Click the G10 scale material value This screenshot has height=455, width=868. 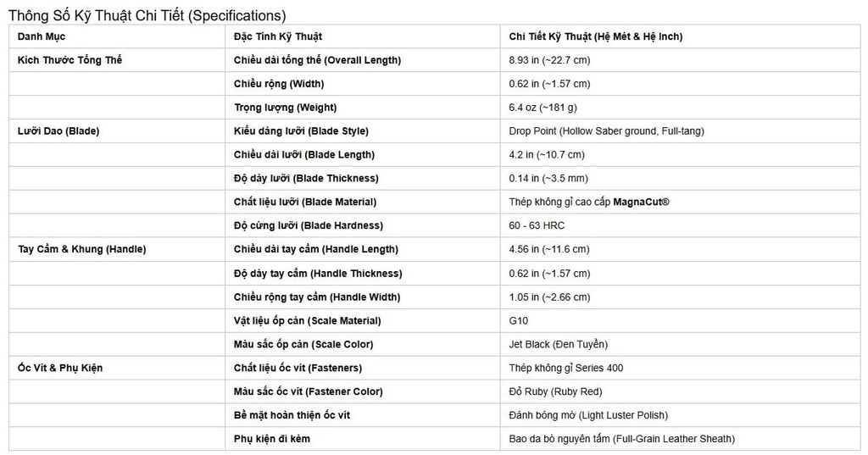pyautogui.click(x=519, y=320)
